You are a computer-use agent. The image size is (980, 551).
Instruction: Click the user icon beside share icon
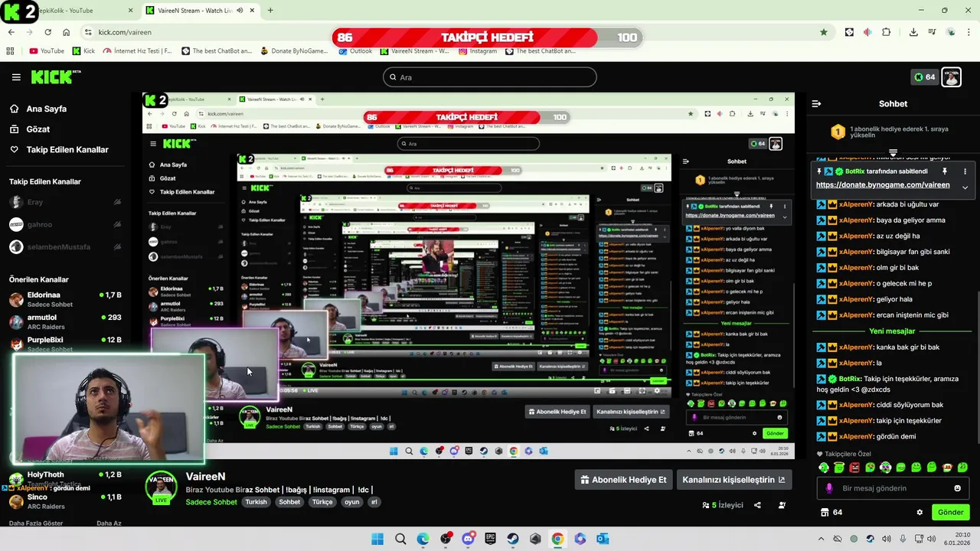tap(782, 505)
